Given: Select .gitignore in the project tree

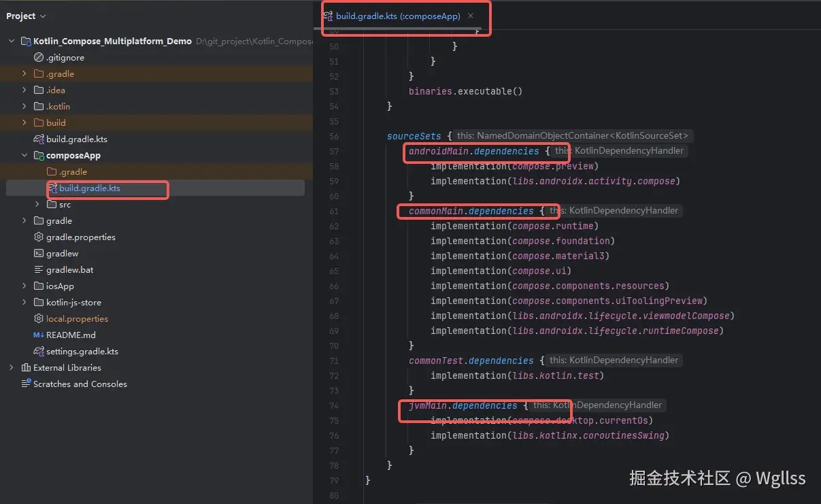Looking at the screenshot, I should pos(65,57).
